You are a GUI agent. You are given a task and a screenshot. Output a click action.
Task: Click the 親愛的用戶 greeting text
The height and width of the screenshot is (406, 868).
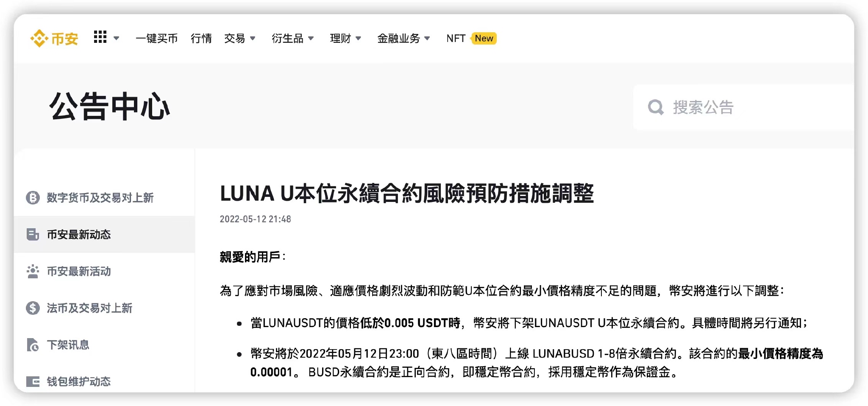click(253, 257)
